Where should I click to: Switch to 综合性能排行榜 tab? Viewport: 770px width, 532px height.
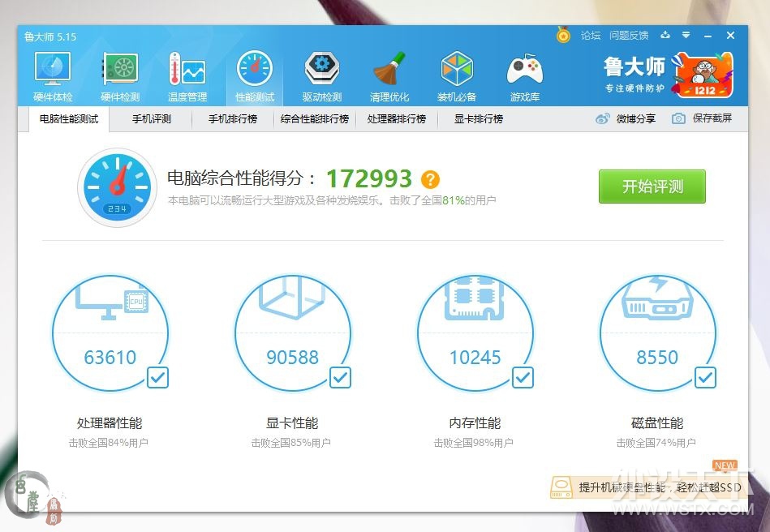click(314, 118)
